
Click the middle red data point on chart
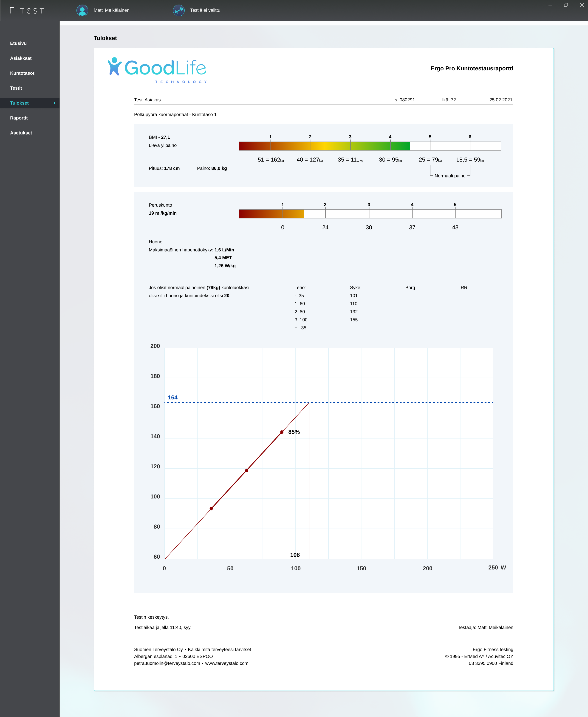(x=247, y=470)
